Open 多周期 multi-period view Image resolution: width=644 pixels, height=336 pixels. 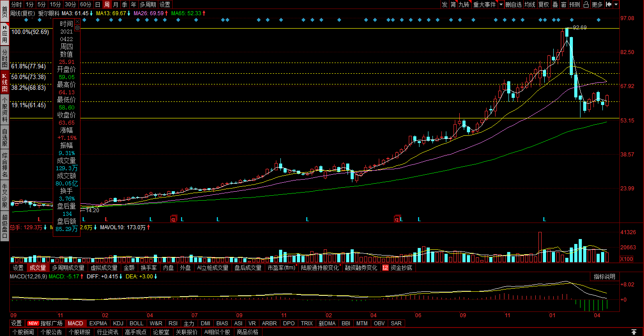tap(148, 4)
